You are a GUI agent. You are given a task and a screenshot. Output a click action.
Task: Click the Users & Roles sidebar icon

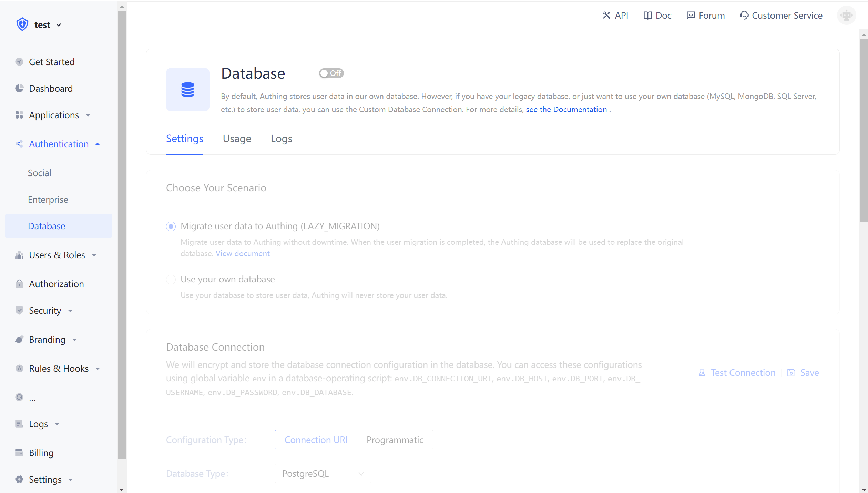[x=19, y=255]
